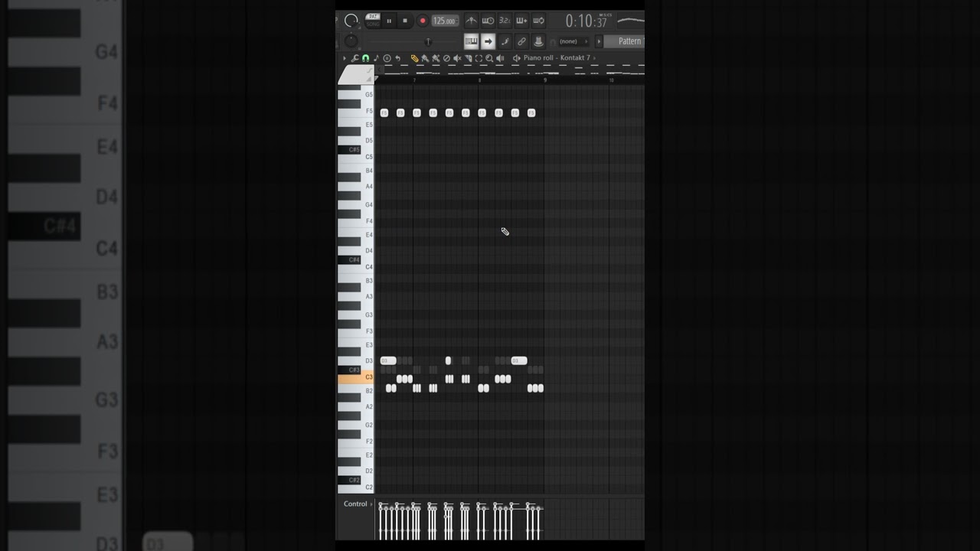980x551 pixels.
Task: Click bar 8 on the timeline ruler
Action: [479, 80]
